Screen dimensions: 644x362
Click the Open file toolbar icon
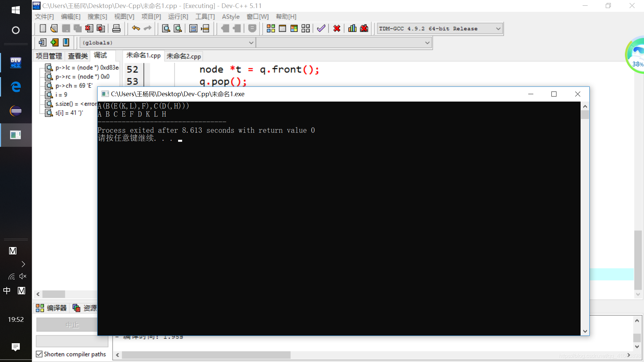click(54, 28)
